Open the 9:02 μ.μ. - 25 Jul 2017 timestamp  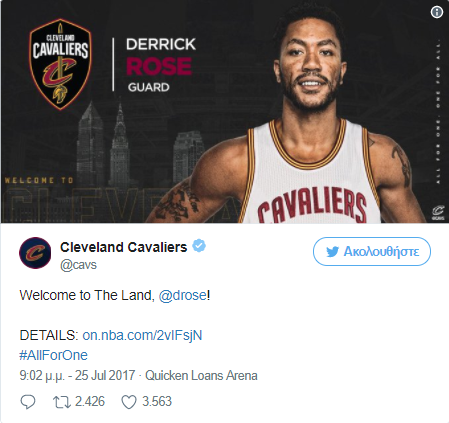click(x=77, y=376)
